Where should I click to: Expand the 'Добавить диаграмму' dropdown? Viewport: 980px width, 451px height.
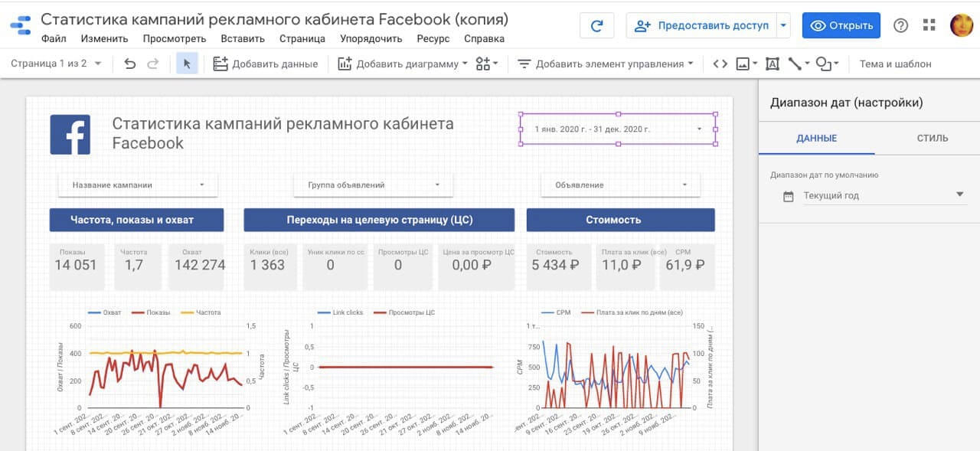click(403, 64)
